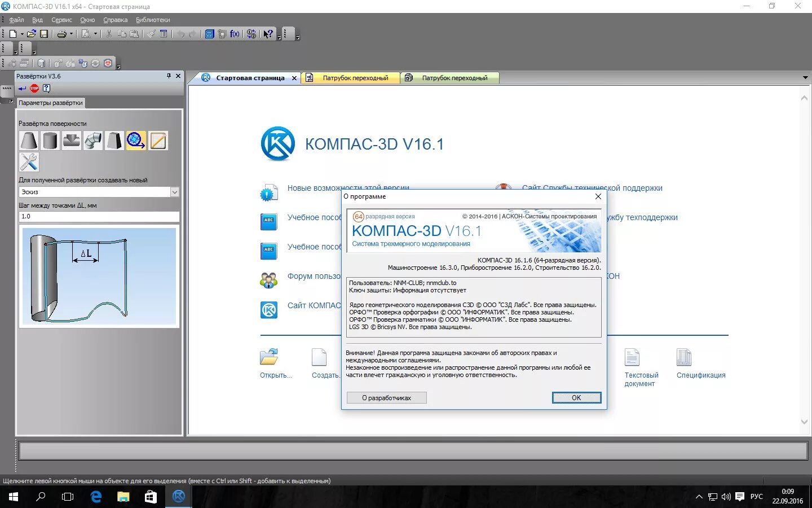This screenshot has height=508, width=812.
Task: Select the rectangular transition unfolding icon
Action: coord(114,141)
